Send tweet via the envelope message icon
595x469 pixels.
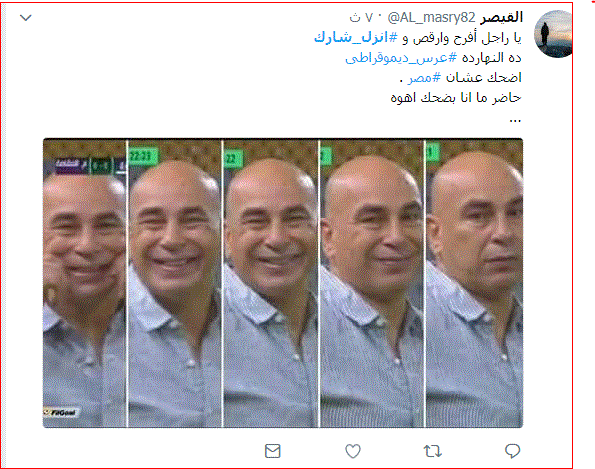[x=272, y=451]
